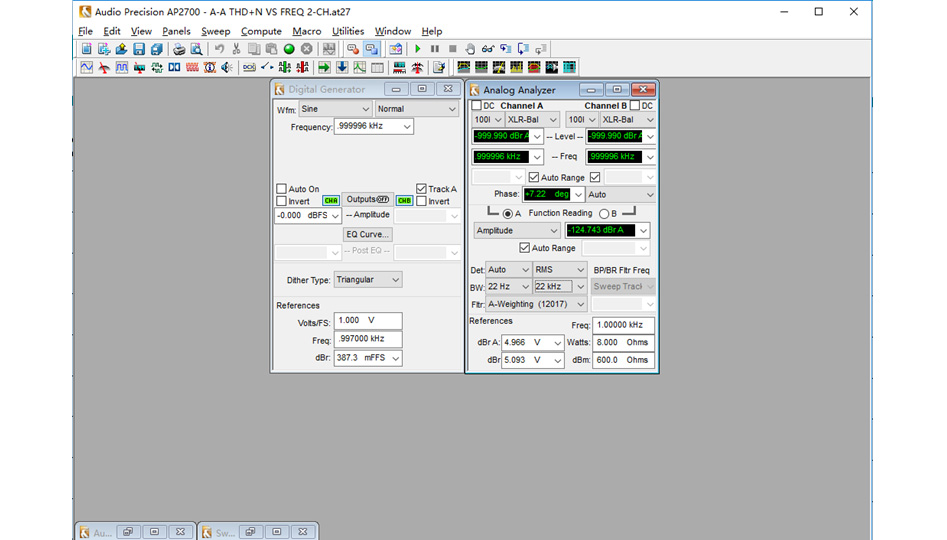The width and height of the screenshot is (947, 540).
Task: Select Function Reading channel A radio
Action: point(508,214)
